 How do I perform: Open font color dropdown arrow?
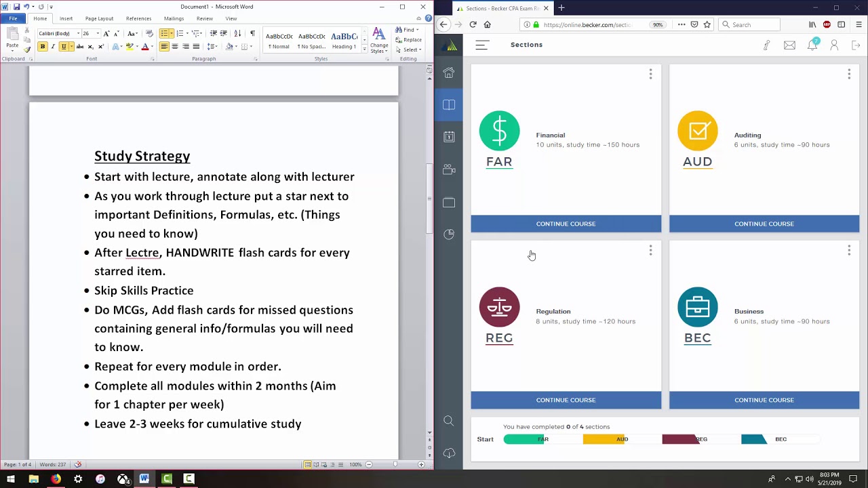coord(152,47)
